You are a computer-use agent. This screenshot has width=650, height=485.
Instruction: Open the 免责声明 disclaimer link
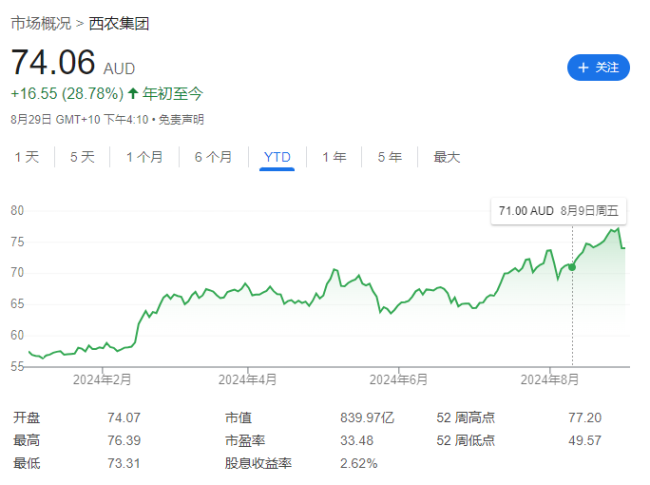(x=182, y=120)
